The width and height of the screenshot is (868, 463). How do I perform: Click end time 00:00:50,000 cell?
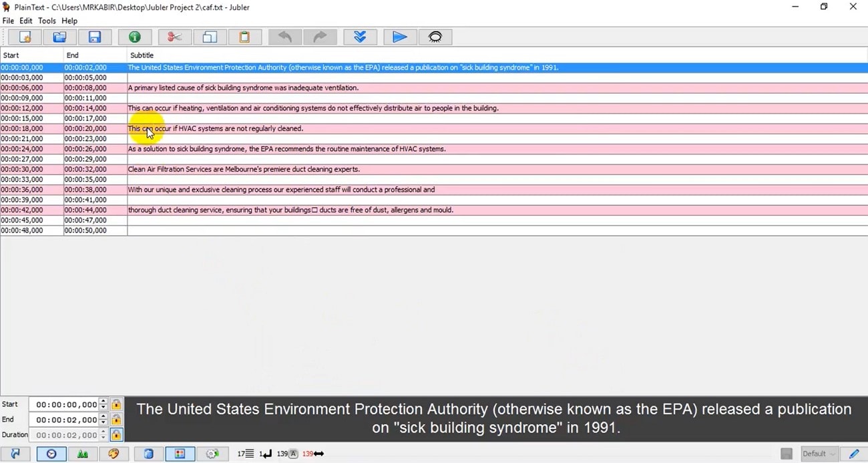[x=95, y=230]
